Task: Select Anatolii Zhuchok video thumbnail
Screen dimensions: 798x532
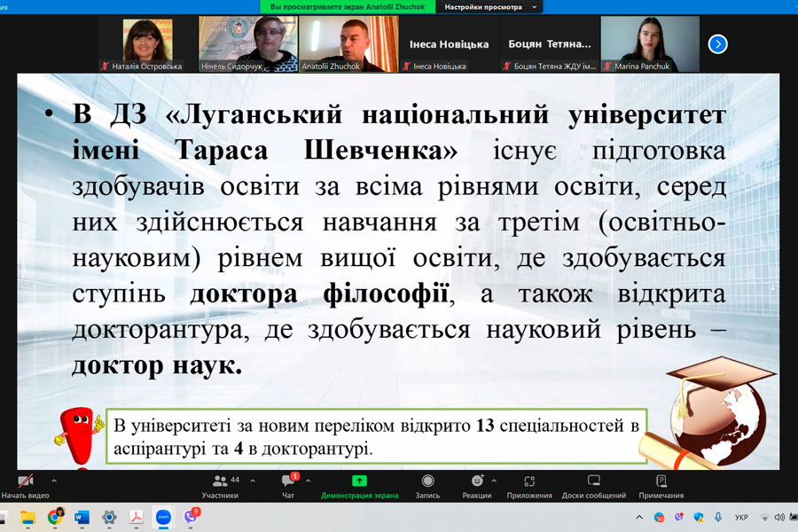Action: 347,43
